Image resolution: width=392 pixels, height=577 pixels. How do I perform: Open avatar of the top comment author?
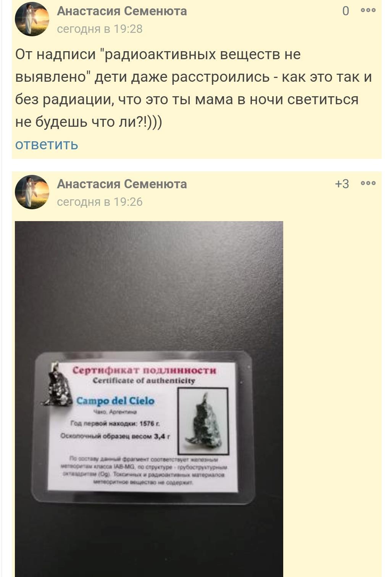[32, 19]
